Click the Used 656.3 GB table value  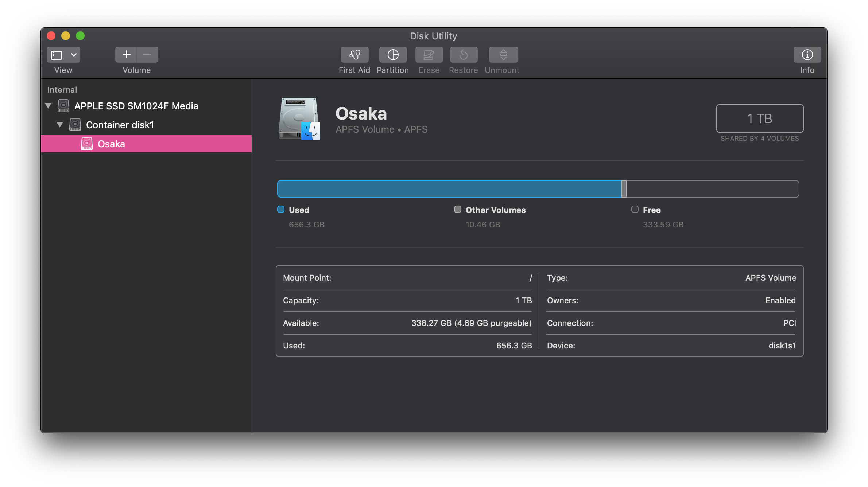[514, 346]
